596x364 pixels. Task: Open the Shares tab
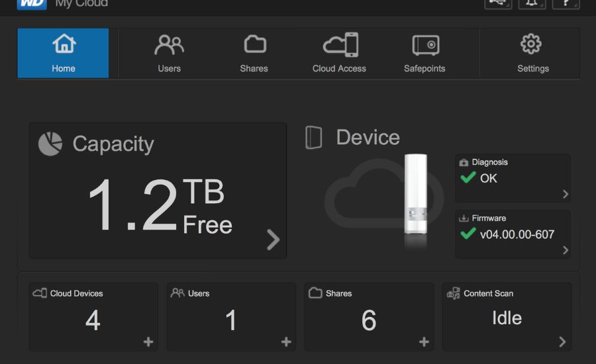(x=254, y=53)
